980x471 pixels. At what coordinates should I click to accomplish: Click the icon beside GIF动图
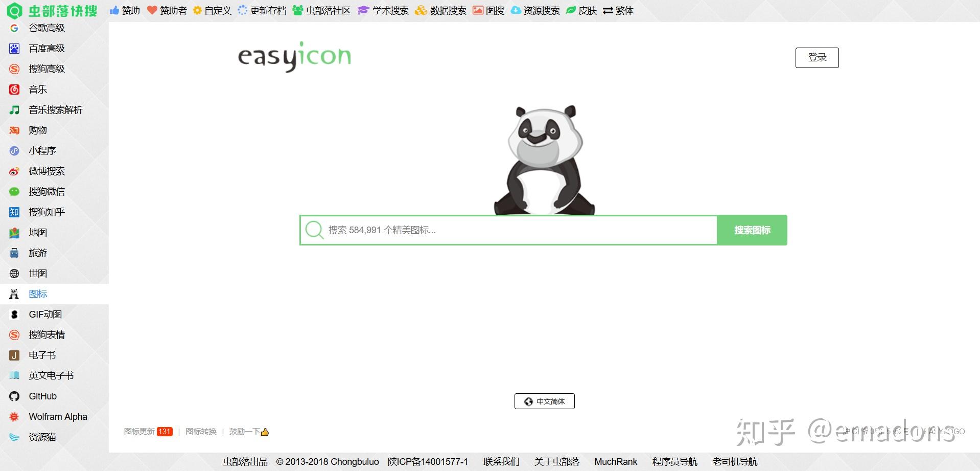[14, 315]
